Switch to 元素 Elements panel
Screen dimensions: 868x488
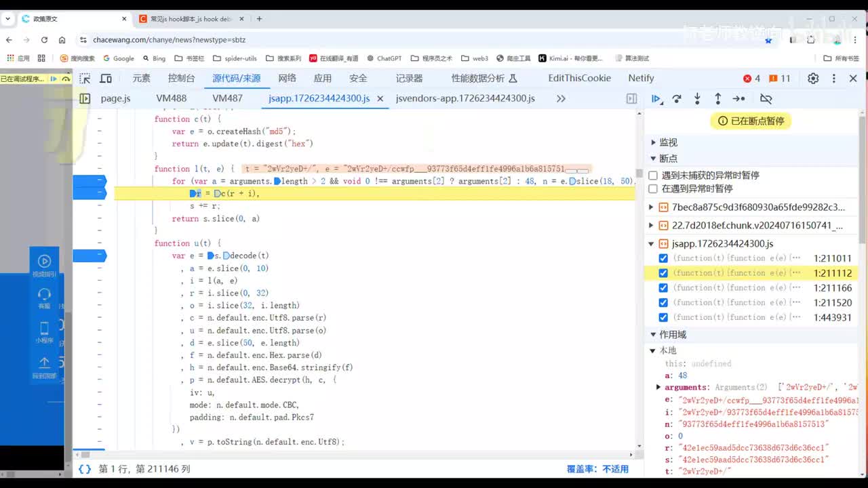coord(141,79)
